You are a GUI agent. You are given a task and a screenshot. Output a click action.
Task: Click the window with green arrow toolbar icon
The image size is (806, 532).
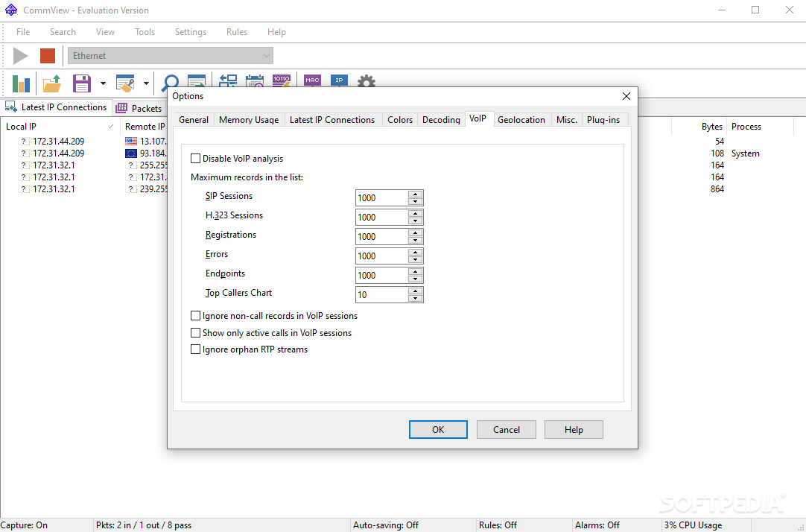tap(197, 81)
